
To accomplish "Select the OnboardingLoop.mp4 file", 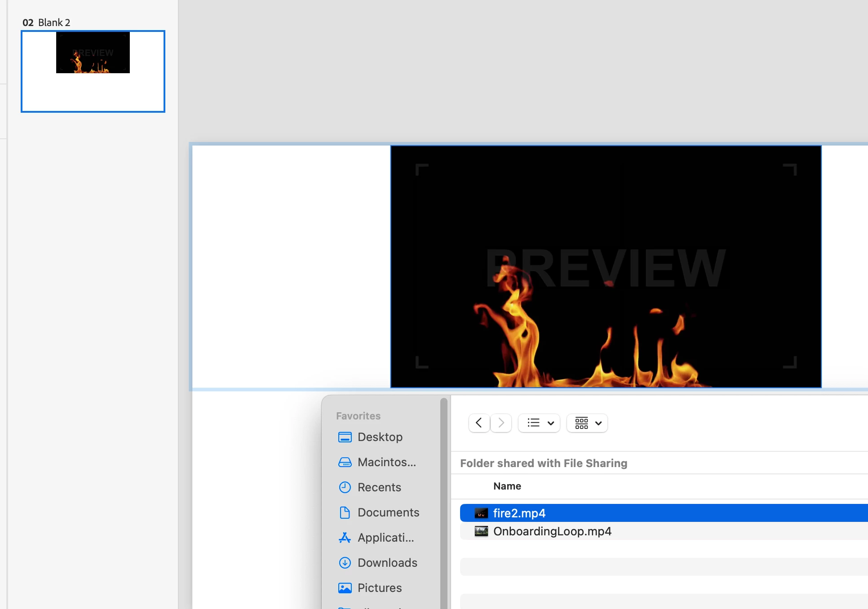I will 552,531.
